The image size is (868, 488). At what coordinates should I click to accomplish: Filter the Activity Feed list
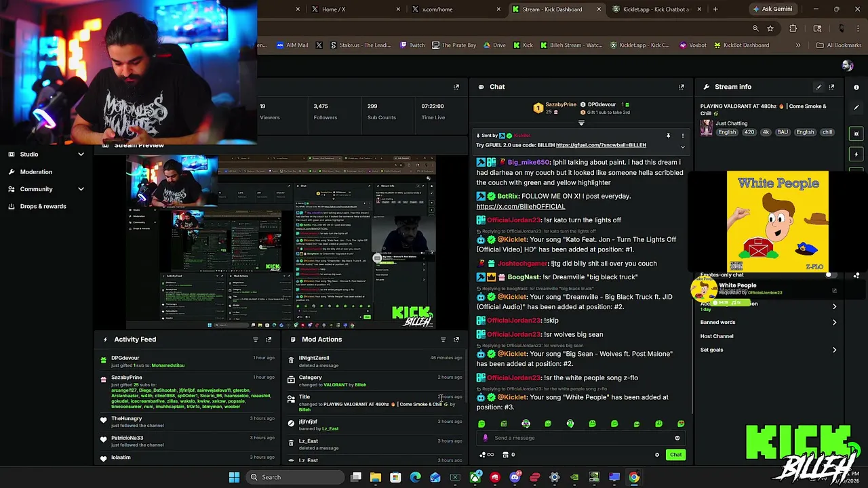(x=256, y=340)
